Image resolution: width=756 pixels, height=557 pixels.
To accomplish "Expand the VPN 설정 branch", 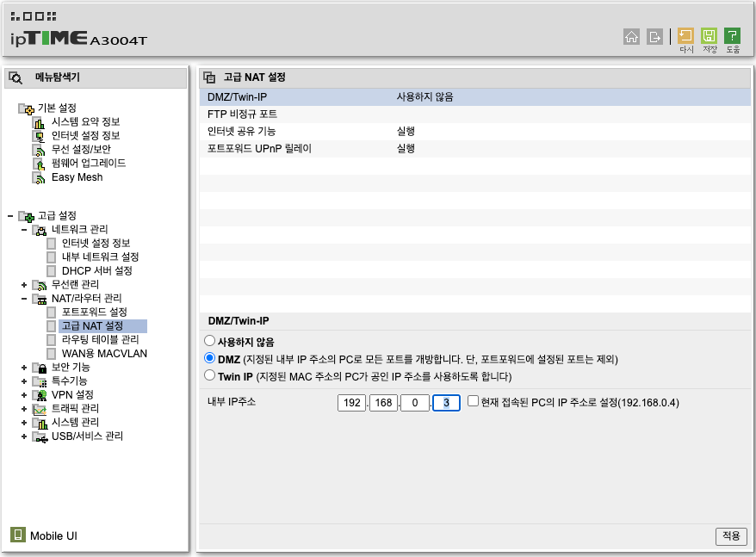I will (x=23, y=395).
